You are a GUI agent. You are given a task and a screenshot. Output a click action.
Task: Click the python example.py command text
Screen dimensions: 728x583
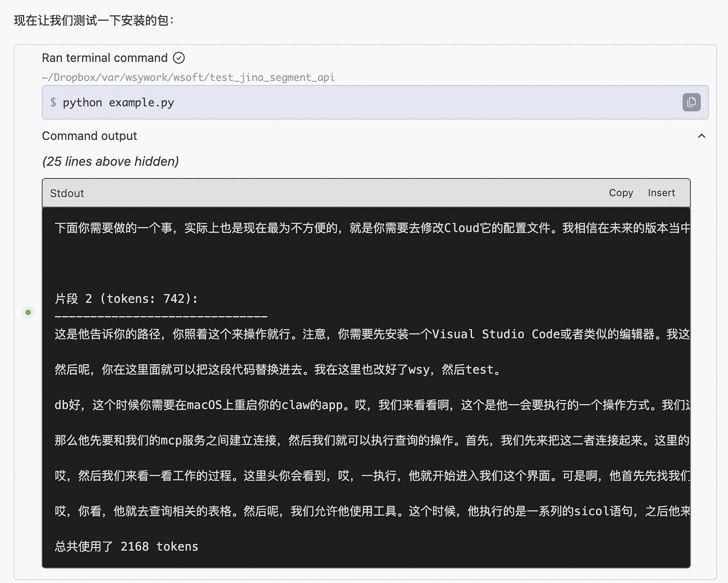coord(118,102)
